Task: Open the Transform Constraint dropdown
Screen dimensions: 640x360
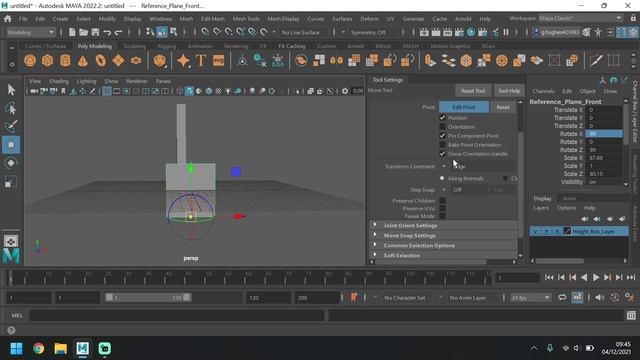Action: (x=478, y=167)
